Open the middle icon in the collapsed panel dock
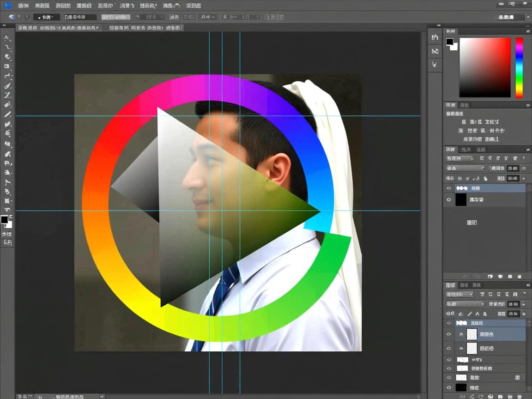532x399 pixels. [x=435, y=51]
